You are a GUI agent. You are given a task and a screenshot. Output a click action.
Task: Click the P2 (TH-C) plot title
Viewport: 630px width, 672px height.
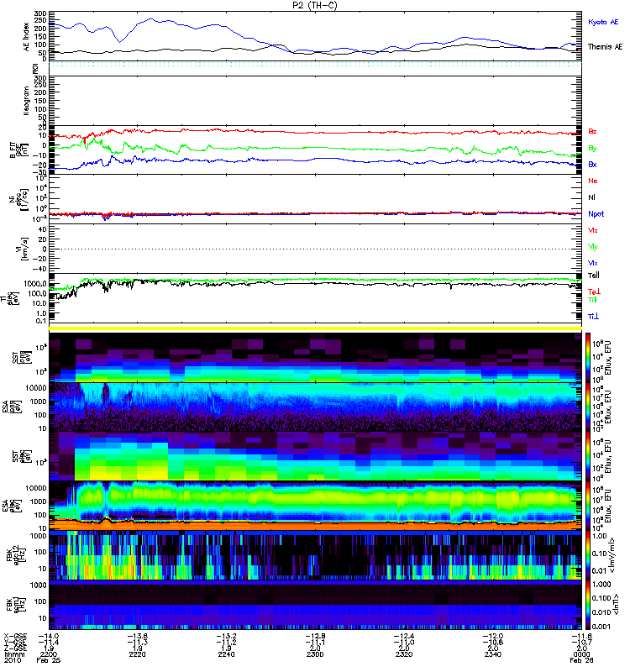(315, 5)
